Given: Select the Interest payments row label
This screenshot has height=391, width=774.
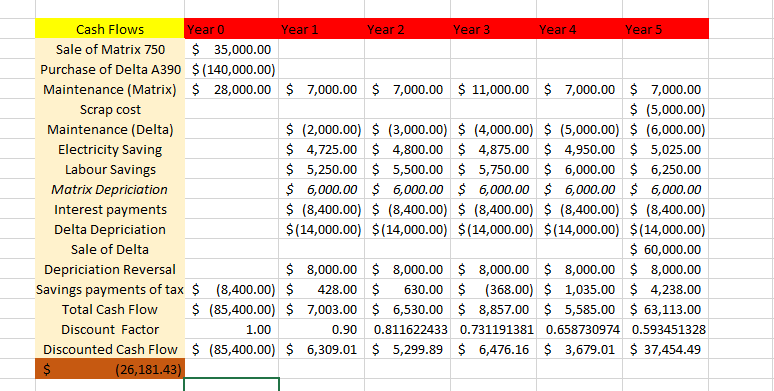Looking at the screenshot, I should point(110,209).
